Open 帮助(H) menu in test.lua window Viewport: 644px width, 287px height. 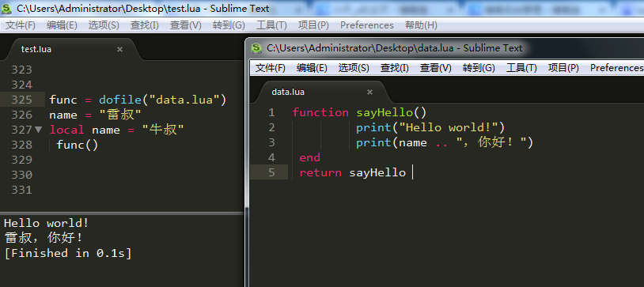421,25
